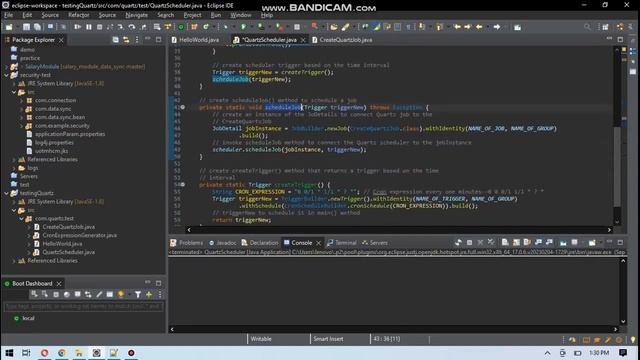Select CronExpressionGenerator.java in Package Explorer
The width and height of the screenshot is (640, 360).
click(x=80, y=236)
